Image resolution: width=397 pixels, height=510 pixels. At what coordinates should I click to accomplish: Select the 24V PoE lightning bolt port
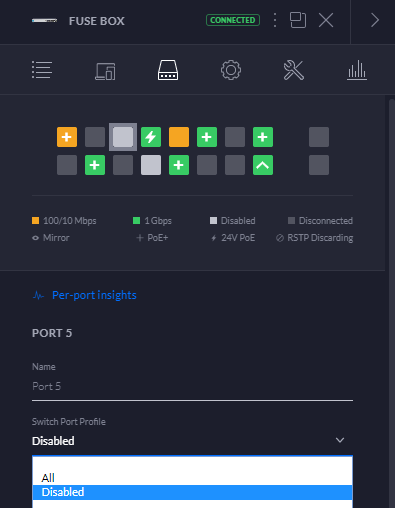click(151, 137)
